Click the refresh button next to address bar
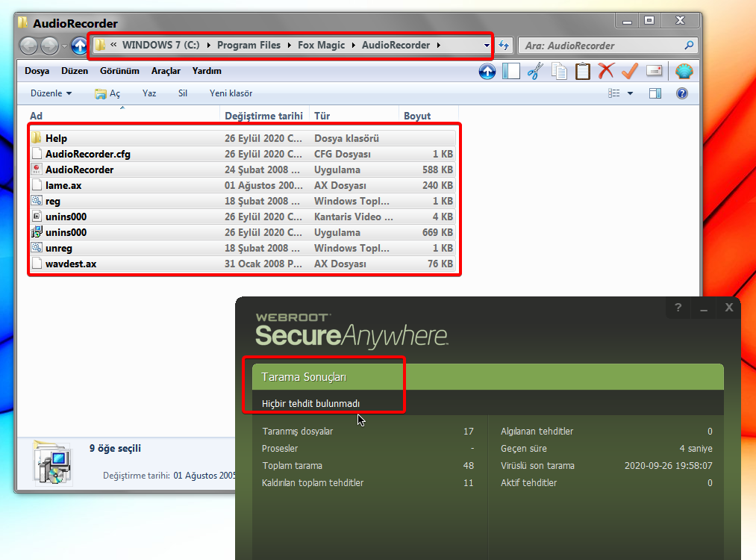This screenshot has height=560, width=756. pyautogui.click(x=504, y=46)
